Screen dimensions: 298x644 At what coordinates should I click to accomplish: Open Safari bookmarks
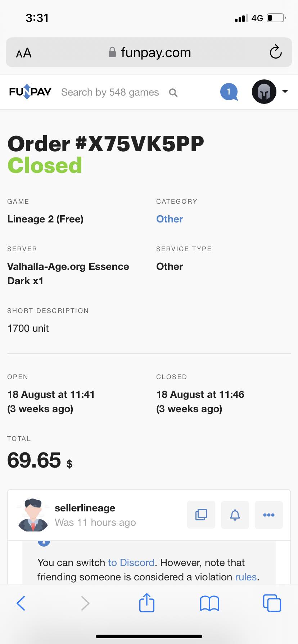209,603
